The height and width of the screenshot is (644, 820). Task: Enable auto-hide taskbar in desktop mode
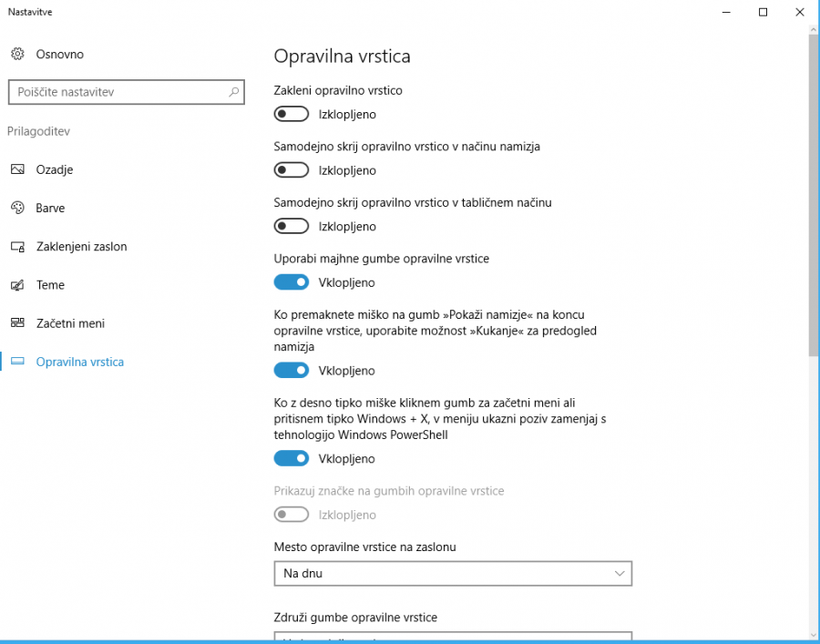pos(292,170)
